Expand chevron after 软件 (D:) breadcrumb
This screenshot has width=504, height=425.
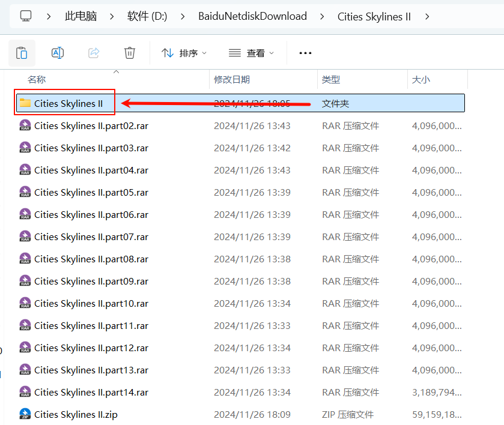(183, 16)
